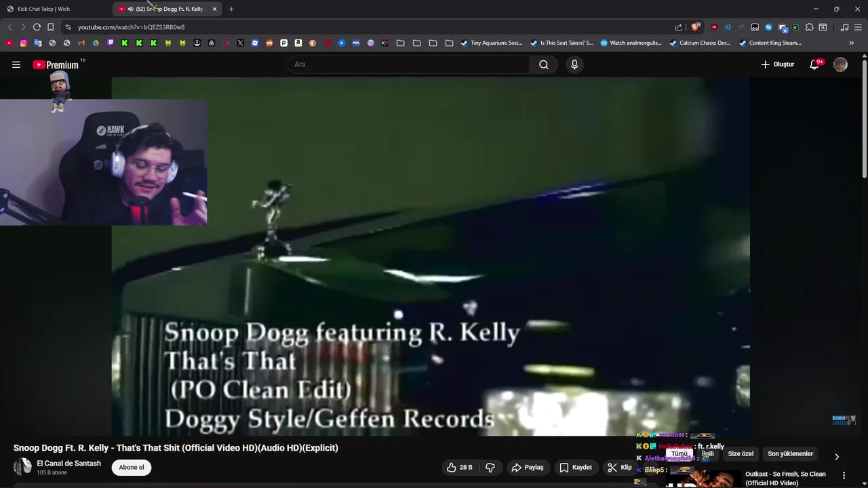Click the youtube.com address bar URL
Viewport: 868px width, 488px height.
[x=131, y=27]
